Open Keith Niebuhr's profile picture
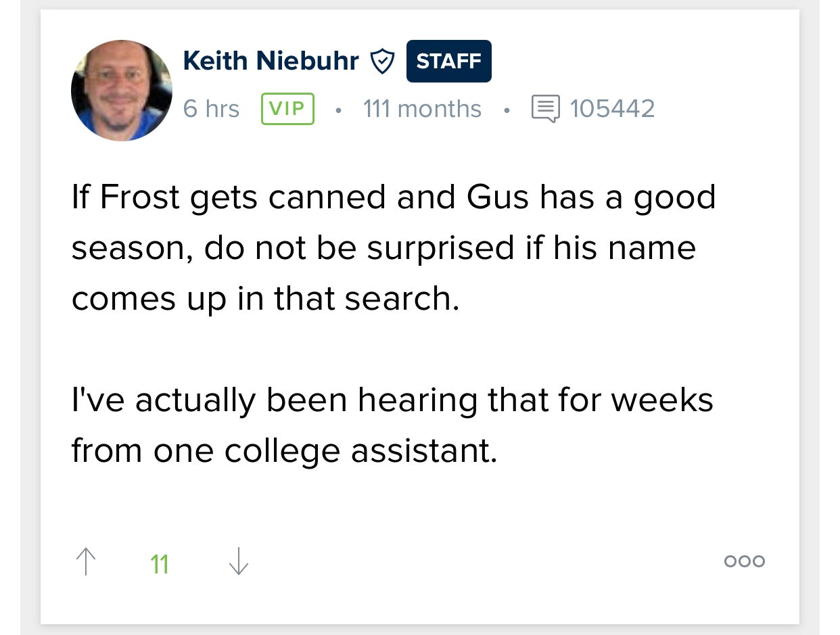Screen dimensions: 840x635 tap(122, 91)
